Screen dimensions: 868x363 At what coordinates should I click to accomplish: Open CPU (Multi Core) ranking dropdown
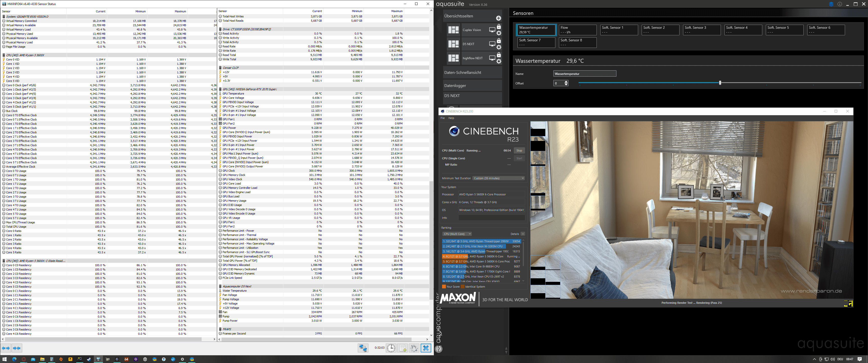[457, 234]
